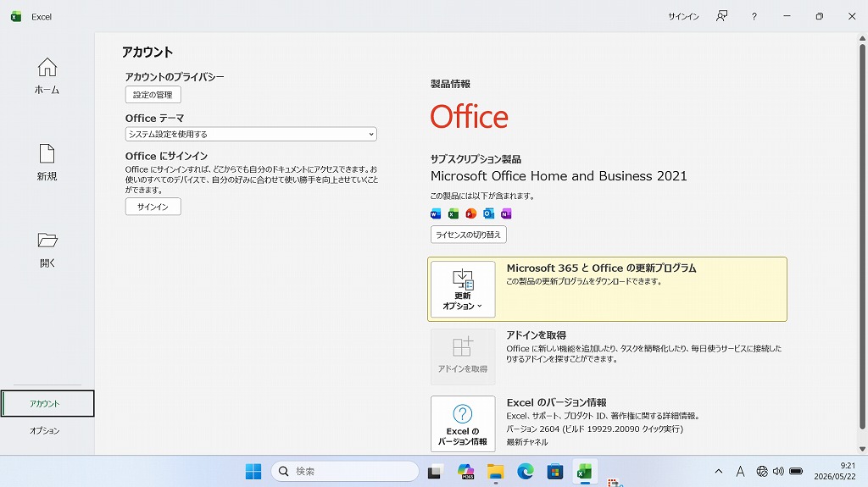The width and height of the screenshot is (868, 487).
Task: Click the PowerPoint product icon
Action: pyautogui.click(x=471, y=213)
